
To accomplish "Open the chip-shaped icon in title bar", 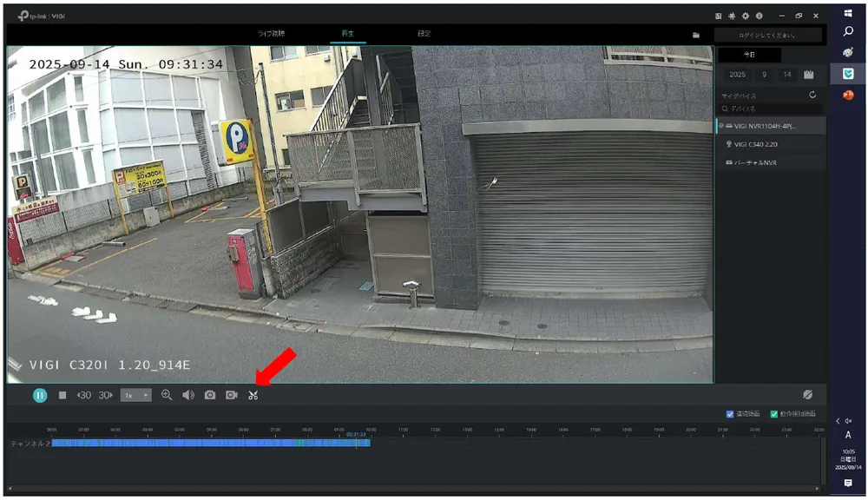I will (732, 16).
